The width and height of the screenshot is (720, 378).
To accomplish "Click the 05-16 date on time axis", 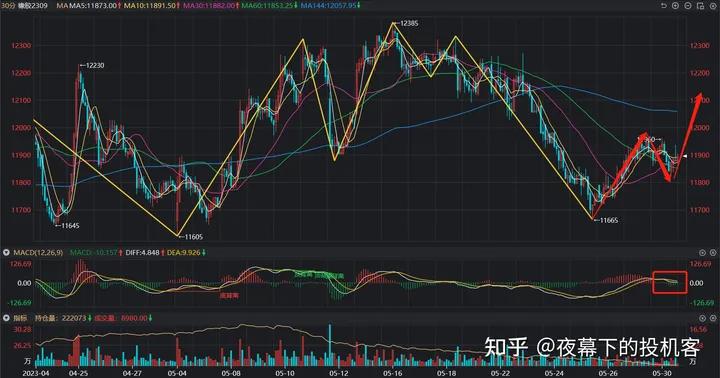I will click(394, 373).
